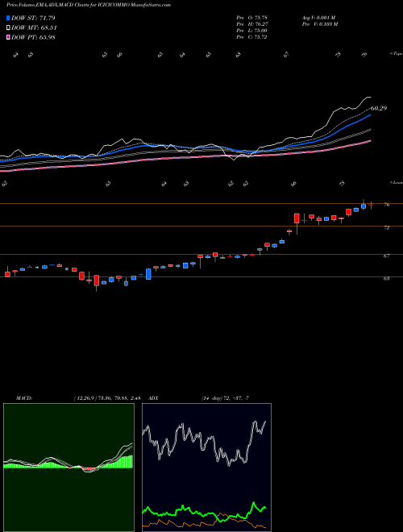Click the pink long-term EMA line at its right end
The width and height of the screenshot is (403, 532).
click(x=369, y=141)
